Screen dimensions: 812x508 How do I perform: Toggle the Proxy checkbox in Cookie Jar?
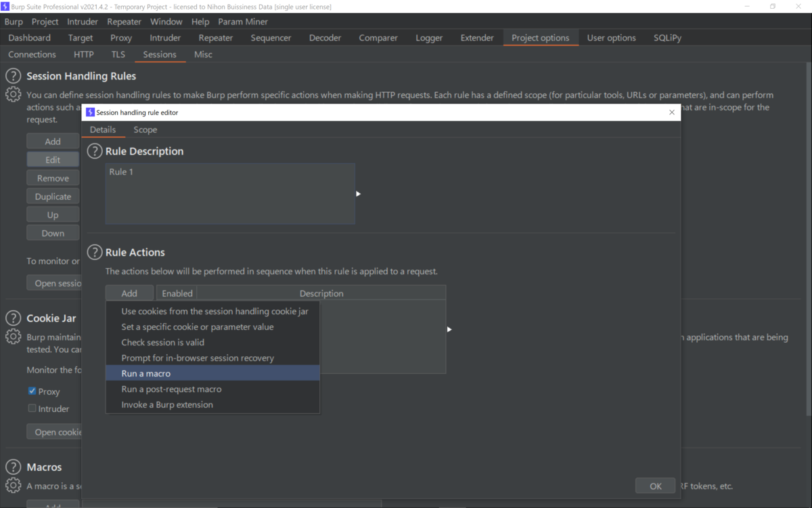tap(32, 391)
